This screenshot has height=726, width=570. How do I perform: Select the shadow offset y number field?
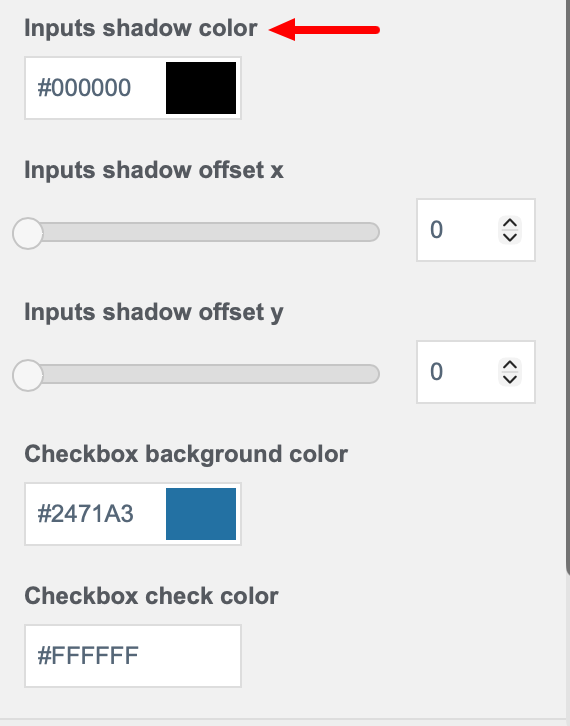(476, 372)
